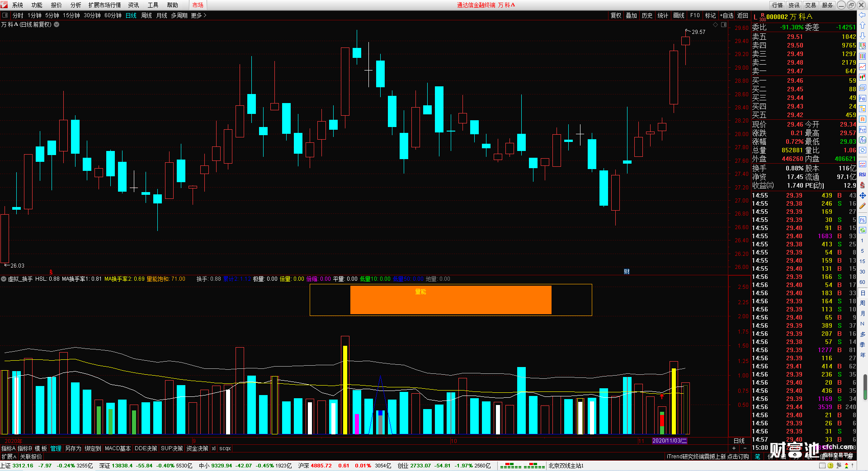Select the 30-minute period in right sidebar
Screen dimensions: 868x471
tap(862, 272)
